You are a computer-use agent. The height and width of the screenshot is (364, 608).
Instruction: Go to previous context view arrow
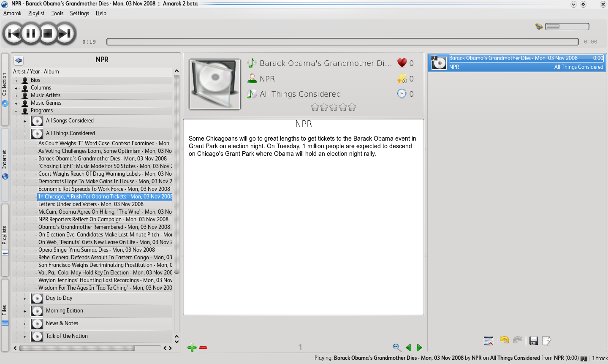coord(408,348)
